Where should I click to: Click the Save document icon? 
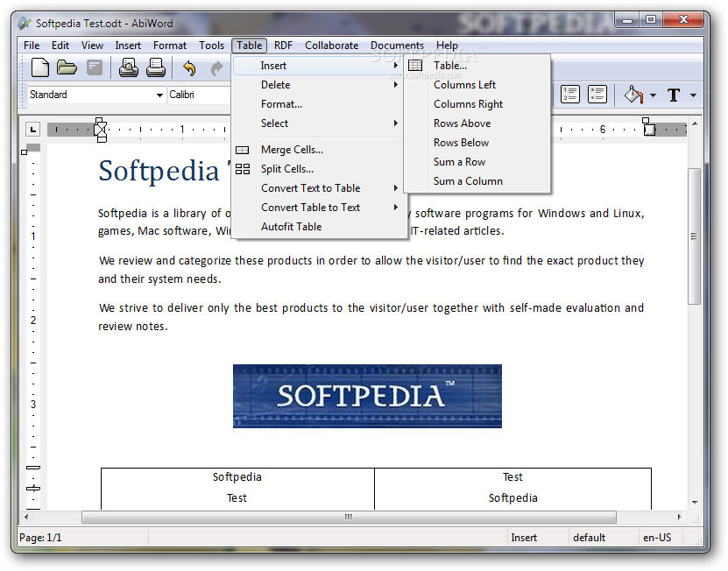click(95, 67)
